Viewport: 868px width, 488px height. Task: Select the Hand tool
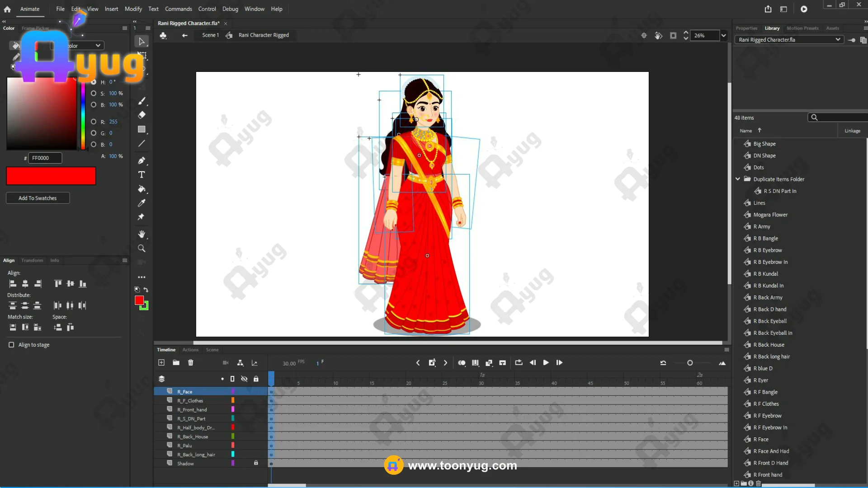[142, 234]
